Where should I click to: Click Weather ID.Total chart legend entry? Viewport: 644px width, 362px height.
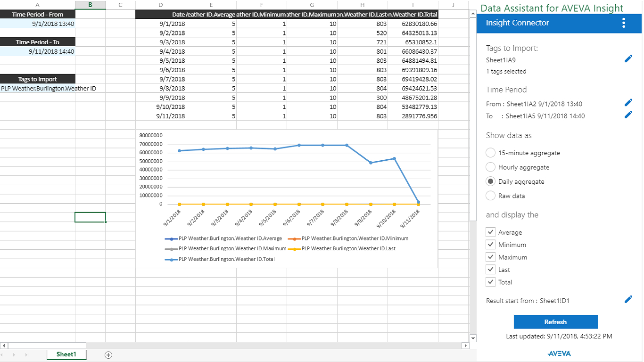(220, 259)
